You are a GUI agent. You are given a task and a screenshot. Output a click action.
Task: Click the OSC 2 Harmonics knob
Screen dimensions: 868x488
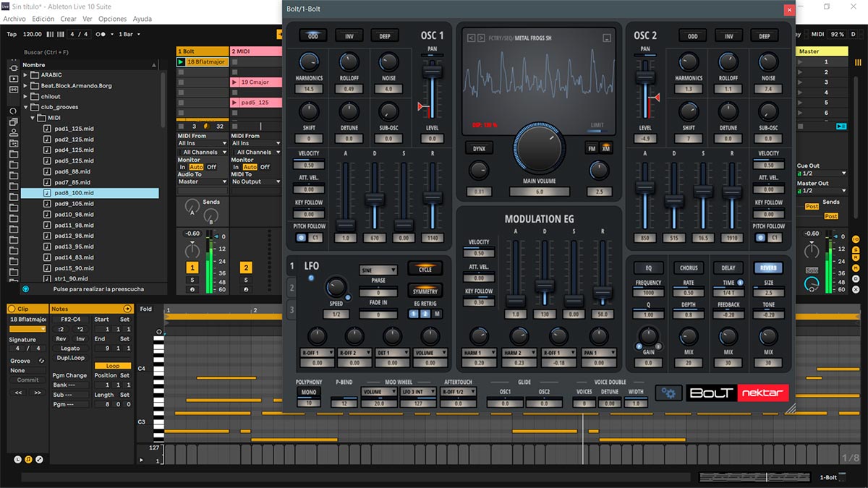[689, 62]
